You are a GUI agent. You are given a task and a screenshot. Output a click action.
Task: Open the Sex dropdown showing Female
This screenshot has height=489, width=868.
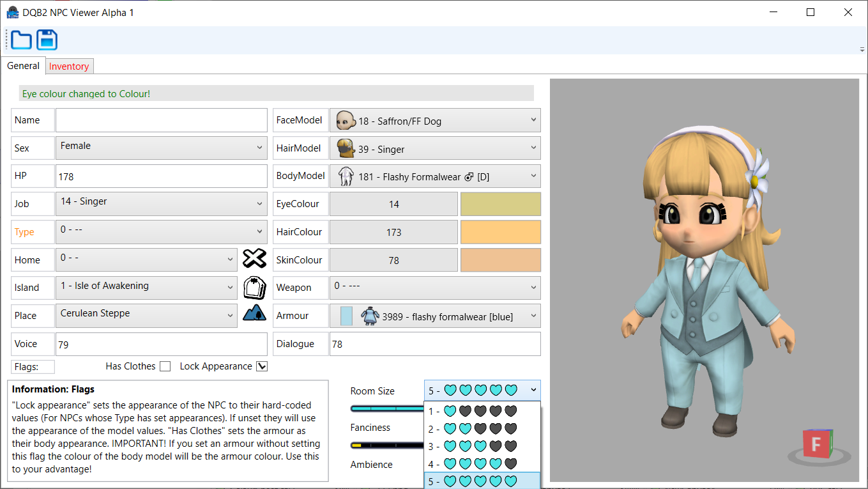[x=162, y=148]
